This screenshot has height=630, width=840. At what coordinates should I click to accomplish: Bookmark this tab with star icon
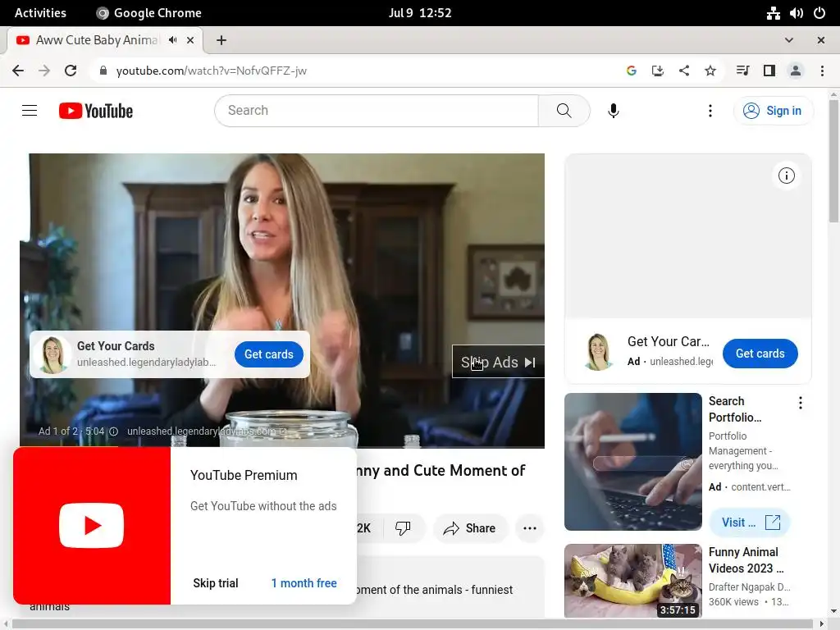tap(710, 71)
